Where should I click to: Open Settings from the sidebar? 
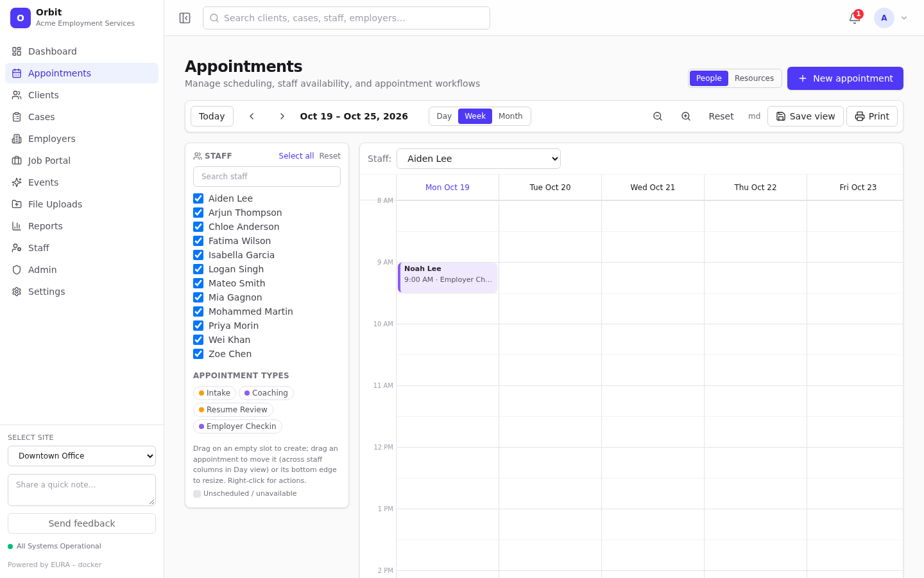click(x=81, y=292)
